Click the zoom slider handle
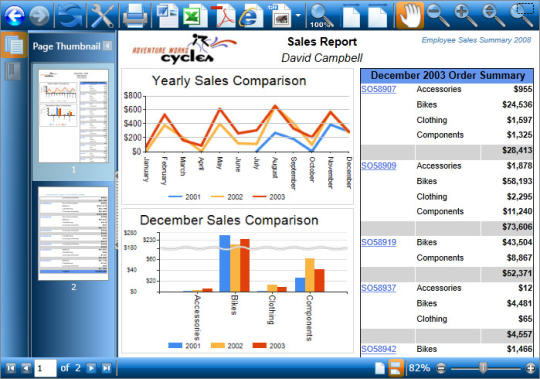Screen dimensions: 540x379 click(484, 368)
